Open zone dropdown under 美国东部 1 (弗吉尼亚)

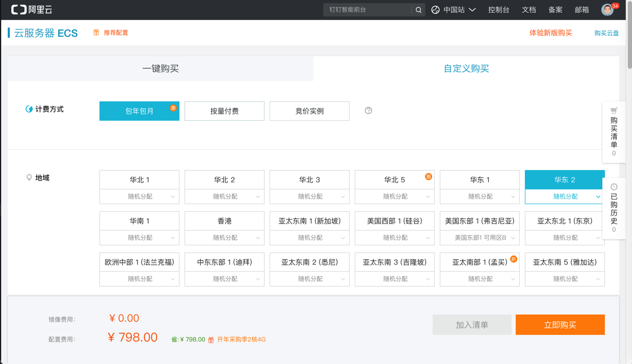480,238
